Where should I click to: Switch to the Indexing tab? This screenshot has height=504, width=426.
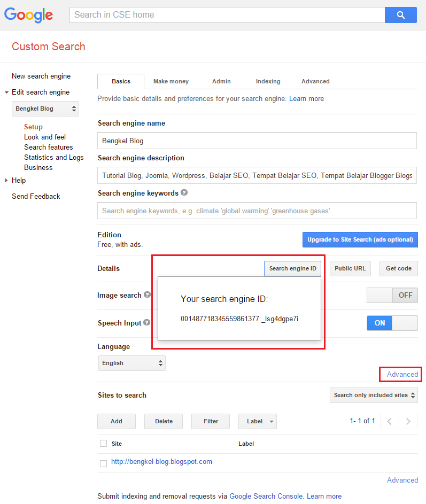coord(268,81)
